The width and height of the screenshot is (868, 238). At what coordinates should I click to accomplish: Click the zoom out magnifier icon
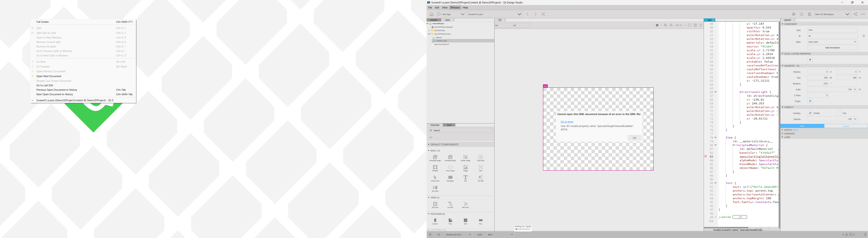click(x=671, y=25)
